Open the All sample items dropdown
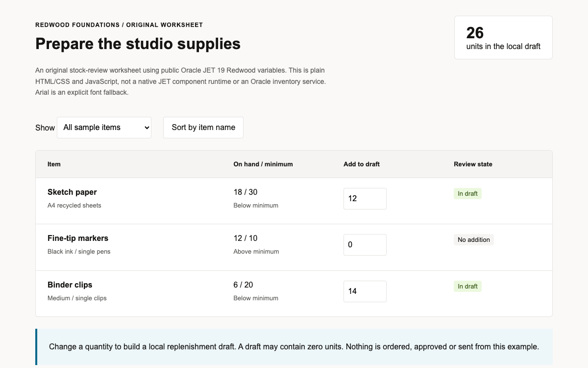This screenshot has width=588, height=368. click(104, 128)
